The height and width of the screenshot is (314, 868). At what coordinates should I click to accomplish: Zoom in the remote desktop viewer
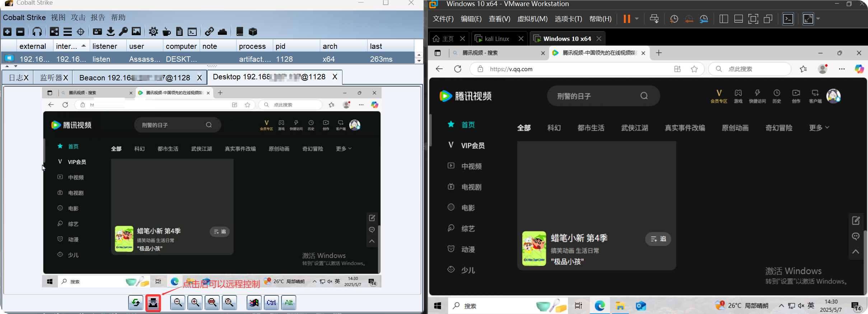pyautogui.click(x=195, y=303)
